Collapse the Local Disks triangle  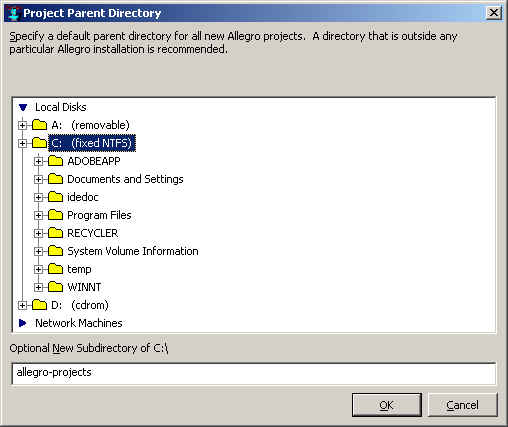click(23, 107)
